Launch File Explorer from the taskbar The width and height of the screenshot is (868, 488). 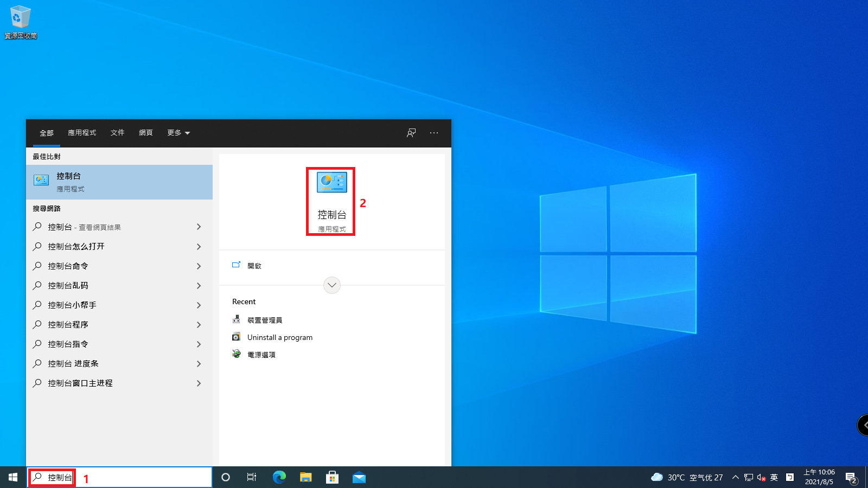click(x=306, y=477)
